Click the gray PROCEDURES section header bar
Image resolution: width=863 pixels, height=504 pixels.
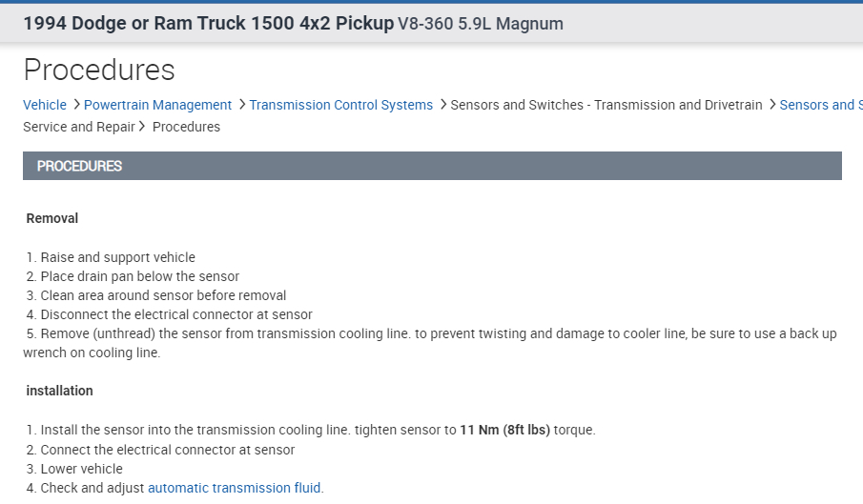coord(432,166)
